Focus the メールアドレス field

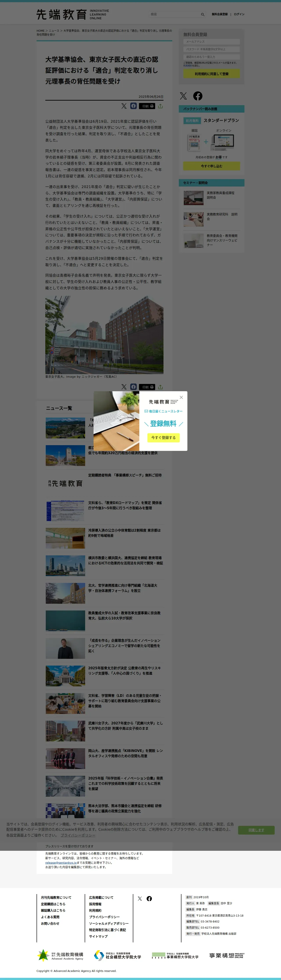[x=211, y=42]
